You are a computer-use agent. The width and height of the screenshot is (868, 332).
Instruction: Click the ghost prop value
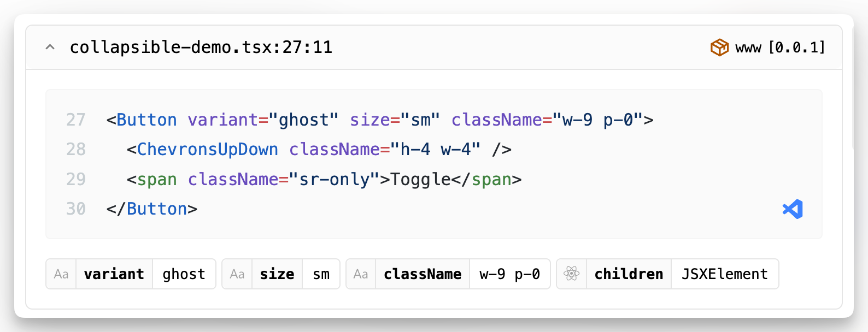pos(184,274)
